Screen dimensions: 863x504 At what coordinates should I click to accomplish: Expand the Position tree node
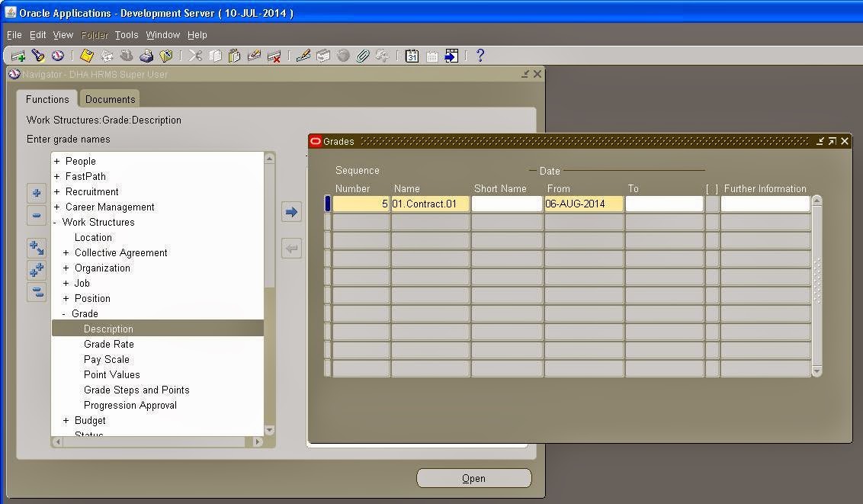pyautogui.click(x=66, y=299)
